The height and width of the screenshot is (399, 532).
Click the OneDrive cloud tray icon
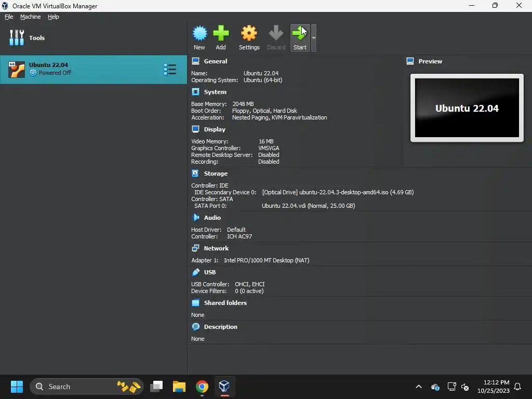pos(435,387)
